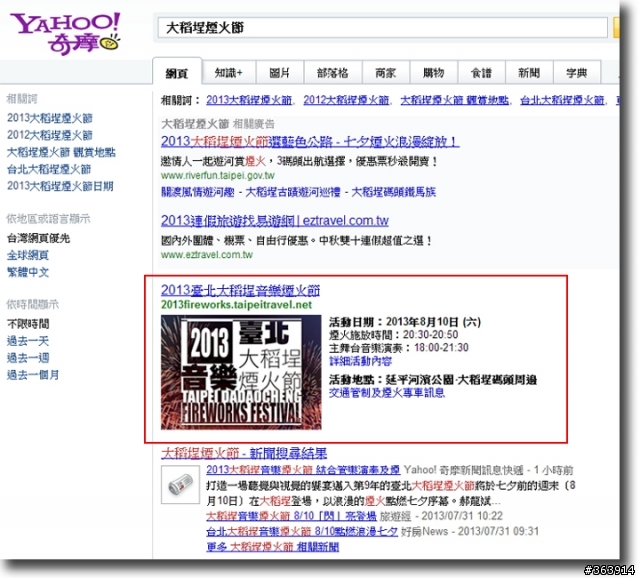Click top related term 2013大稻埕煙火節

click(x=249, y=100)
